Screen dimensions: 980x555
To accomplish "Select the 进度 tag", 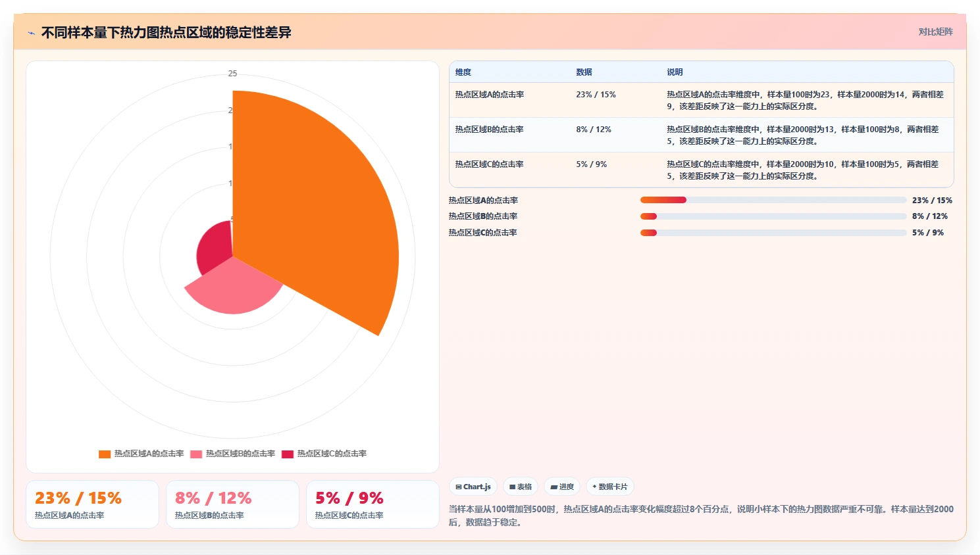I will click(x=562, y=487).
